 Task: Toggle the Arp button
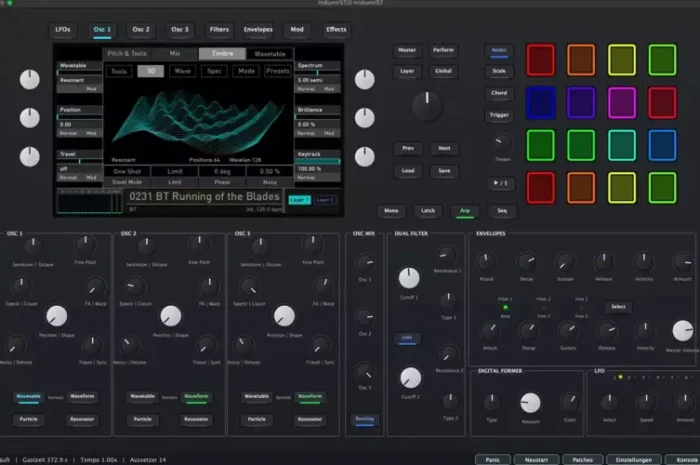pos(465,211)
